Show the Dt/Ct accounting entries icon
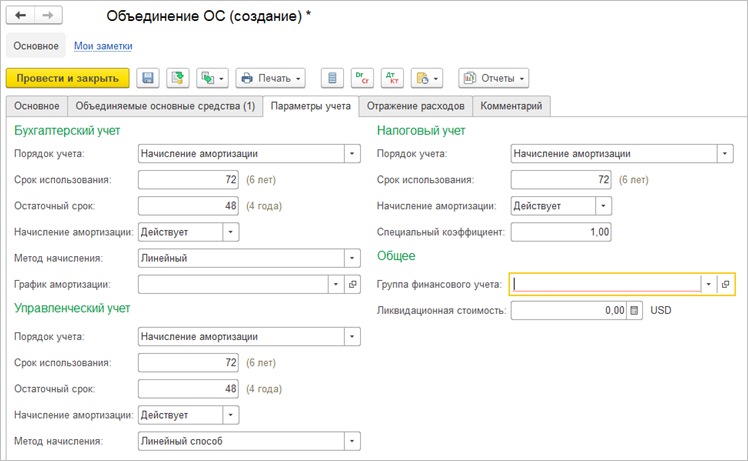Image resolution: width=748 pixels, height=461 pixels. (362, 78)
